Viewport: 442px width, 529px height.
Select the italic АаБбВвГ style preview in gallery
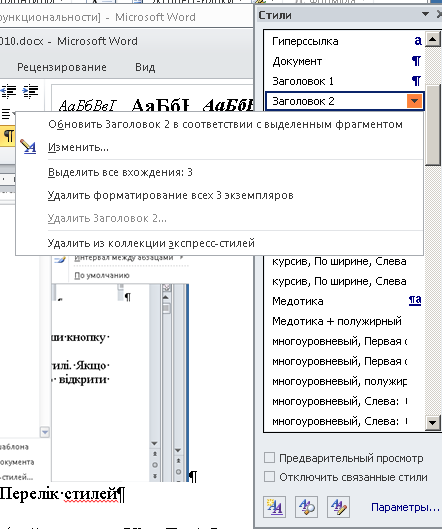pyautogui.click(x=87, y=105)
